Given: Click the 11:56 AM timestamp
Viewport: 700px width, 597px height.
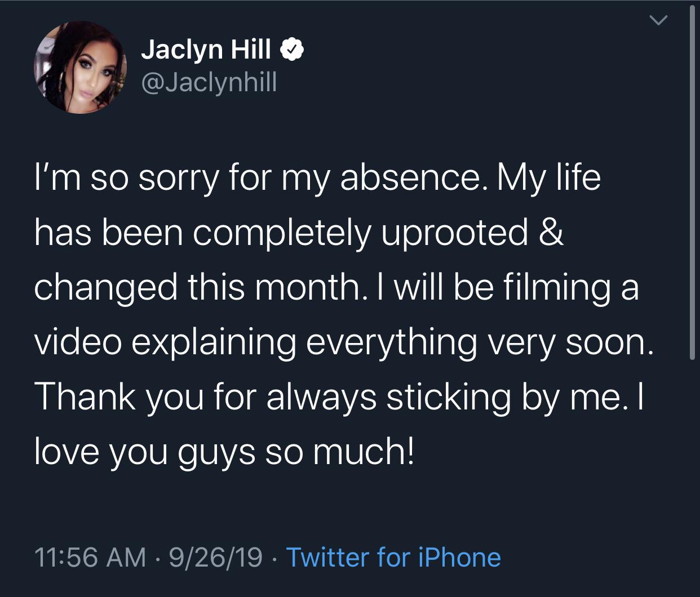Looking at the screenshot, I should tap(89, 558).
